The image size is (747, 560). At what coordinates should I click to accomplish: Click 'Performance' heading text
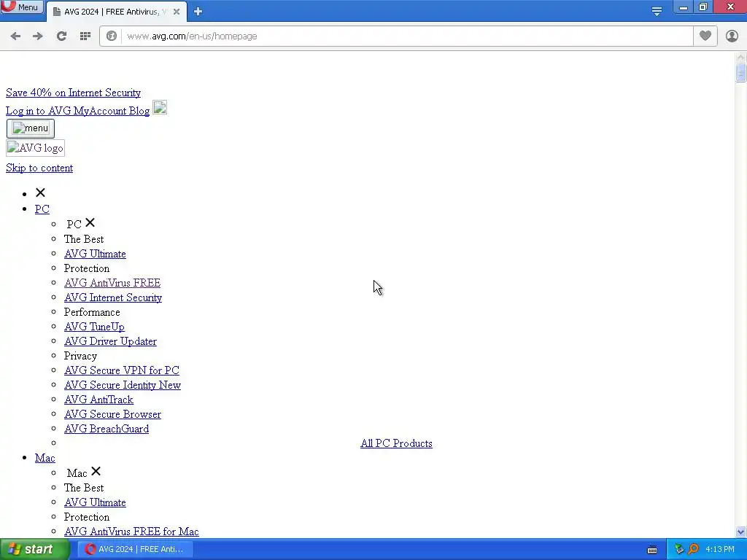tap(92, 312)
